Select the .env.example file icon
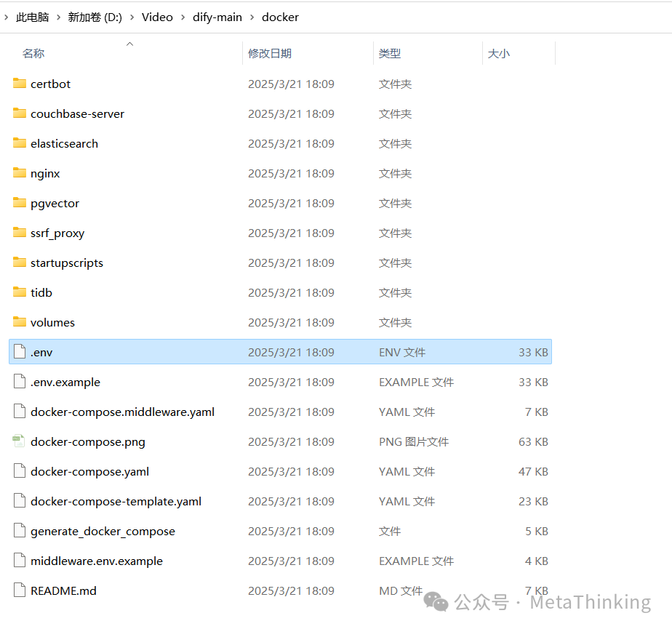 coord(20,381)
